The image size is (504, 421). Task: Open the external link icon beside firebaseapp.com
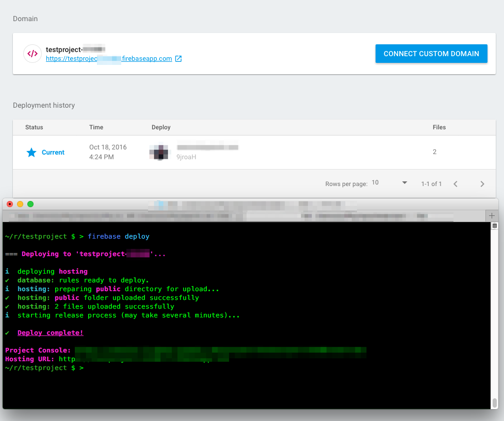pyautogui.click(x=178, y=59)
